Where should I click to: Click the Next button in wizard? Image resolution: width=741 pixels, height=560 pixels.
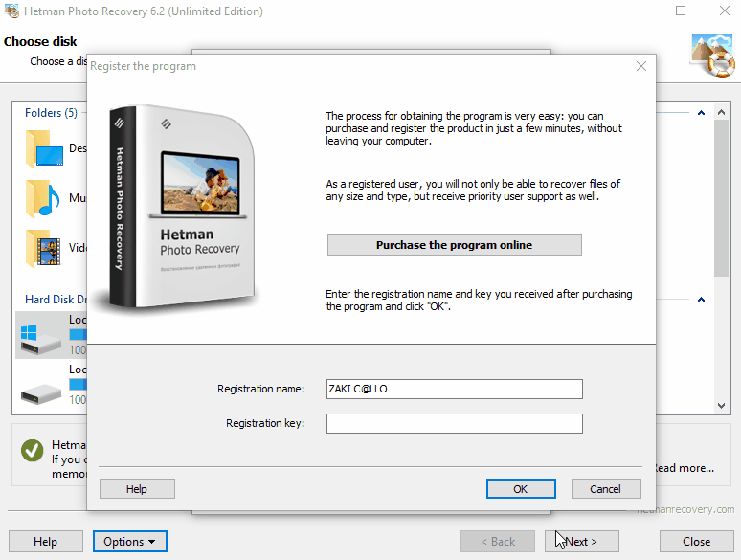[x=581, y=541]
